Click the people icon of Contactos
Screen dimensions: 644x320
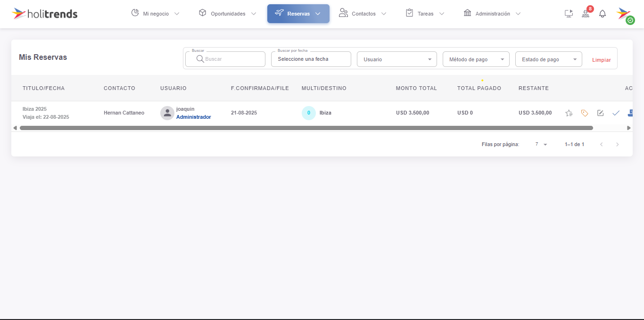click(x=343, y=13)
